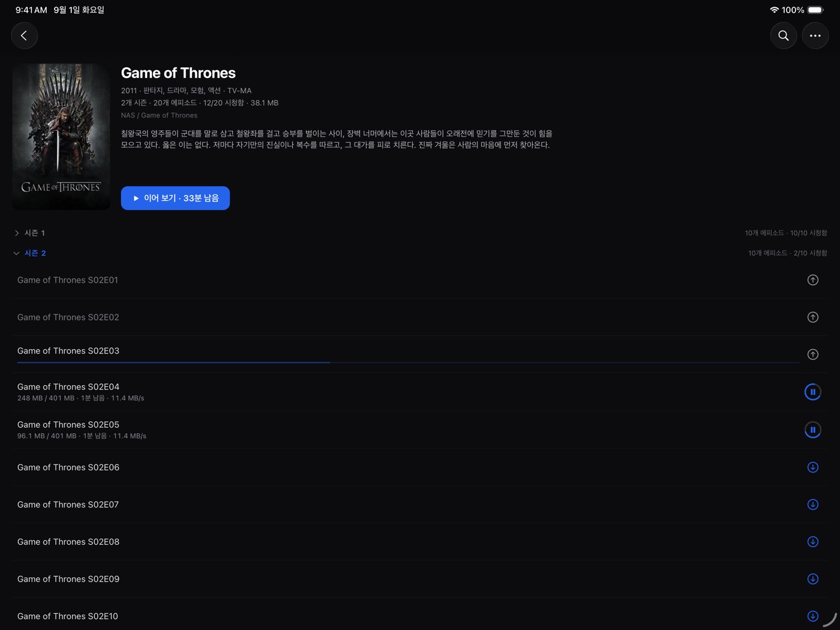
Task: Tap the uploaded icon for S02E03
Action: (x=813, y=355)
